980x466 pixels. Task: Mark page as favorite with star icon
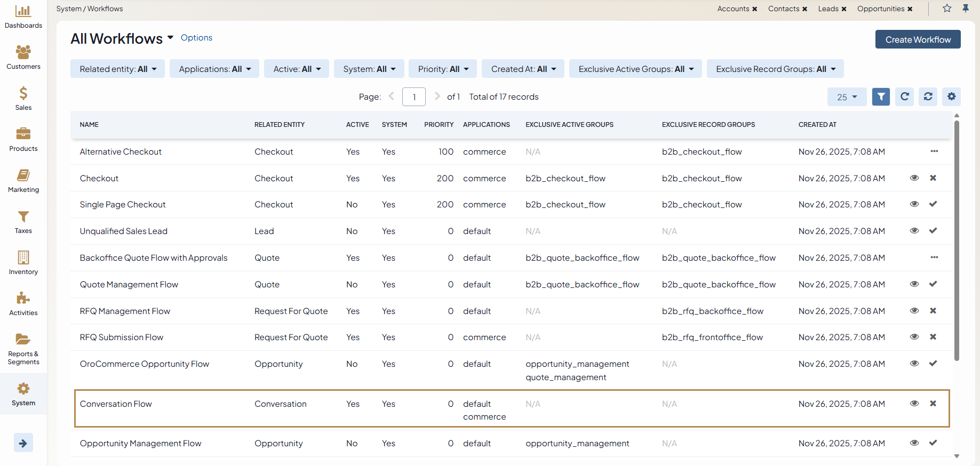click(947, 9)
